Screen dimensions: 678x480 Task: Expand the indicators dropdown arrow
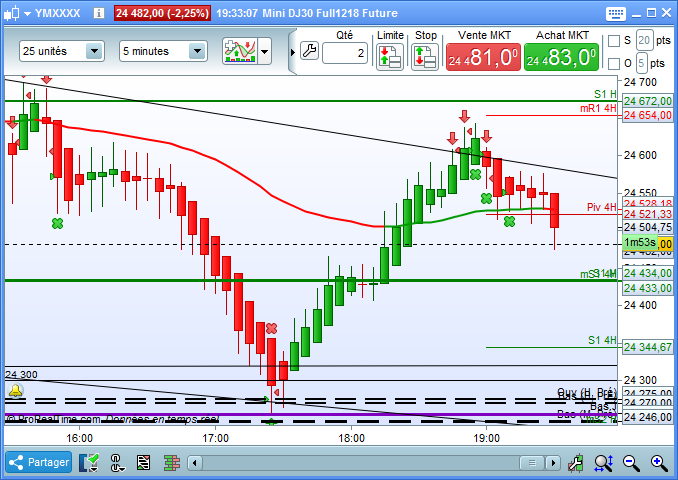264,51
